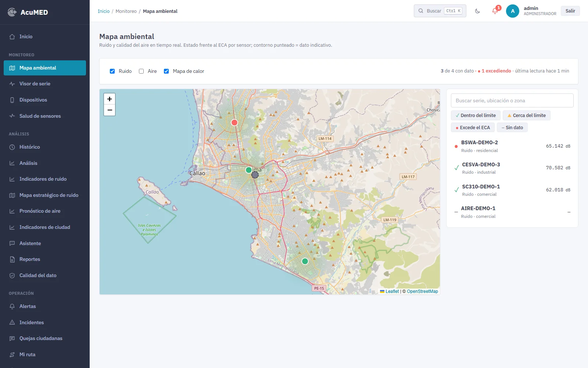Screen dimensions: 588x368
Task: Enable the Aire checkbox
Action: click(141, 71)
